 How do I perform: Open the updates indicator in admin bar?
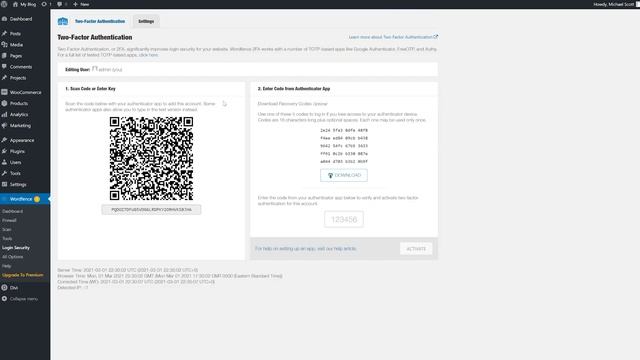click(46, 4)
